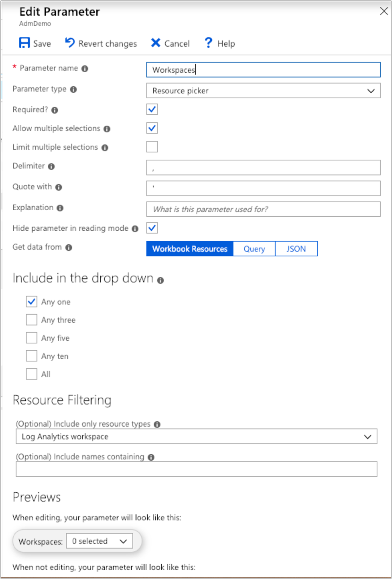This screenshot has width=392, height=579.
Task: Uncheck the Required? checkbox
Action: click(x=152, y=109)
